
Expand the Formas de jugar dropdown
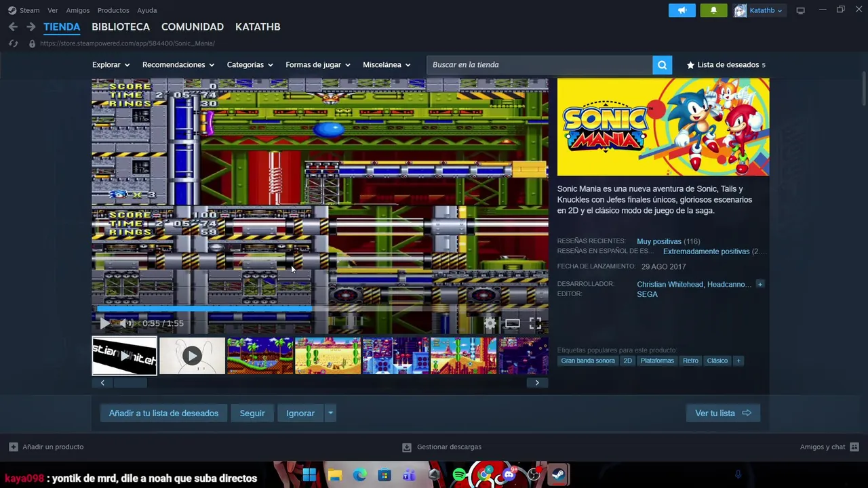click(318, 65)
